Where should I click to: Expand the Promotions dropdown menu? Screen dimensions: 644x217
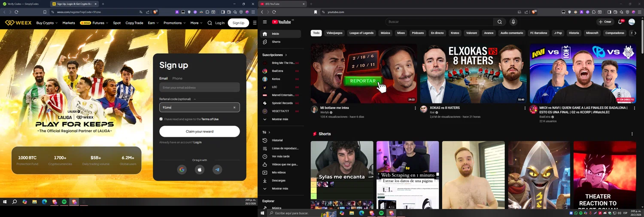tap(174, 23)
